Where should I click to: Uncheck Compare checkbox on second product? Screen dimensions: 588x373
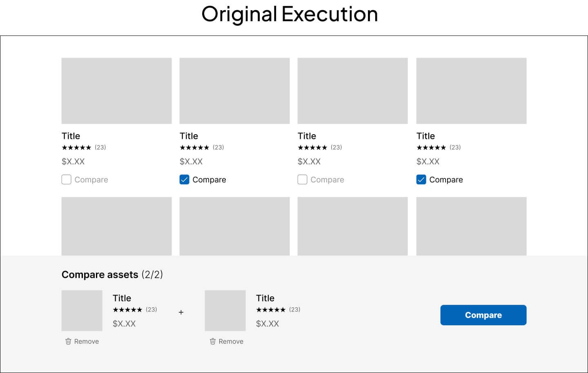point(185,180)
